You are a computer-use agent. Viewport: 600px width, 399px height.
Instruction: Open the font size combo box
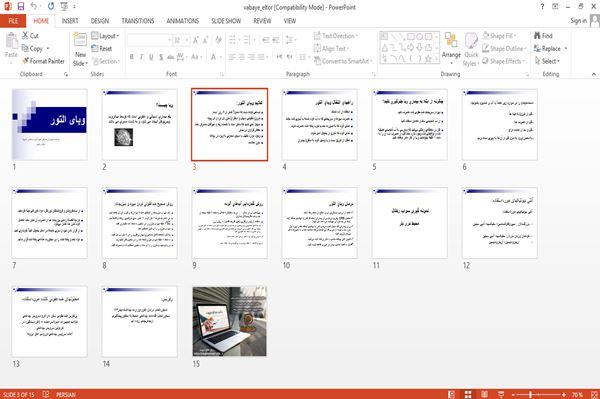[181, 40]
